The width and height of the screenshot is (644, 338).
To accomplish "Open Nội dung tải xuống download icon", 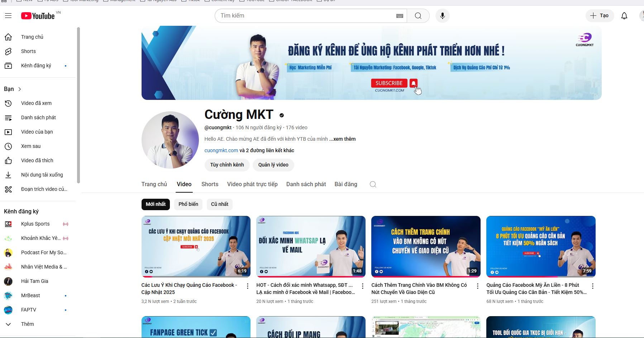I will click(8, 175).
